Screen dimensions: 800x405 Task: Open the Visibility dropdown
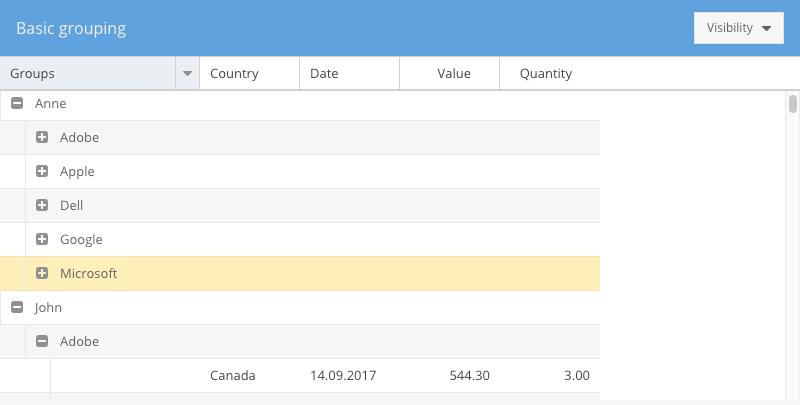738,28
